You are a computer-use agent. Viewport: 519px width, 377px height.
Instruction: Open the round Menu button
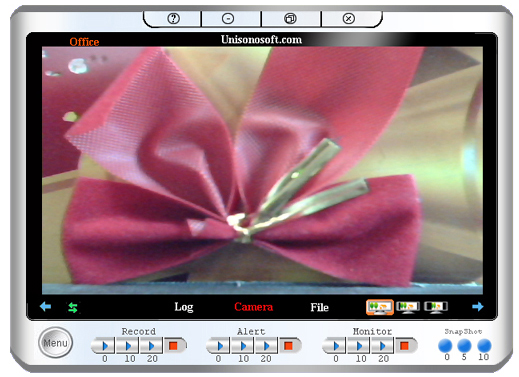[x=55, y=343]
